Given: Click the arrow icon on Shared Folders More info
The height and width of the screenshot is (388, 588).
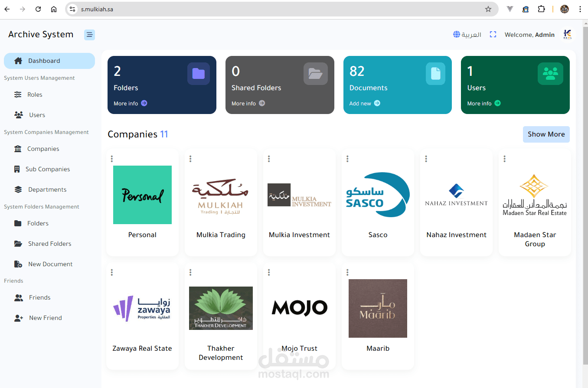Looking at the screenshot, I should pos(262,103).
